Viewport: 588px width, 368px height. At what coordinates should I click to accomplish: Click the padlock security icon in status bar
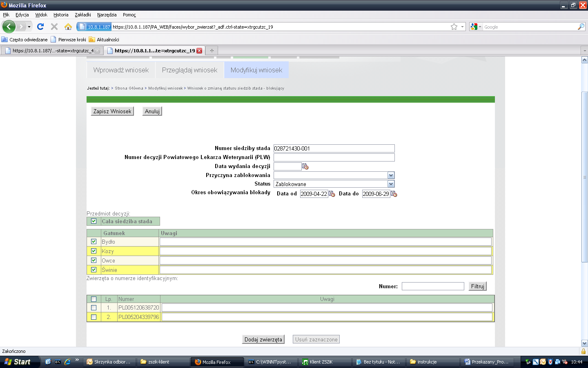tap(584, 351)
